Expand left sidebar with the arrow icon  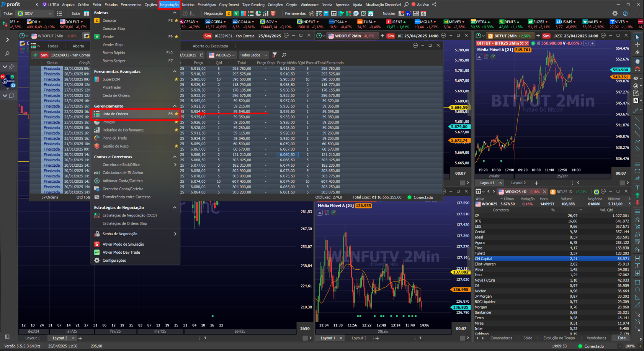coord(7,40)
